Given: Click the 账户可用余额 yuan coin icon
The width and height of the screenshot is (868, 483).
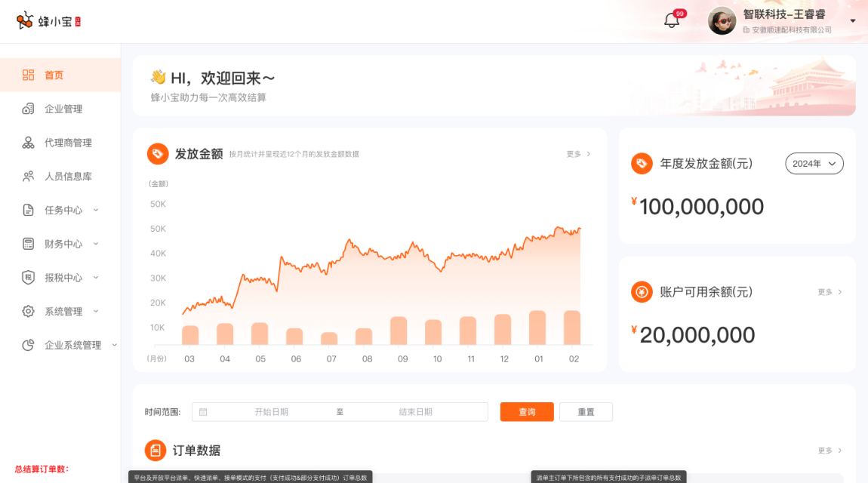Looking at the screenshot, I should (642, 292).
